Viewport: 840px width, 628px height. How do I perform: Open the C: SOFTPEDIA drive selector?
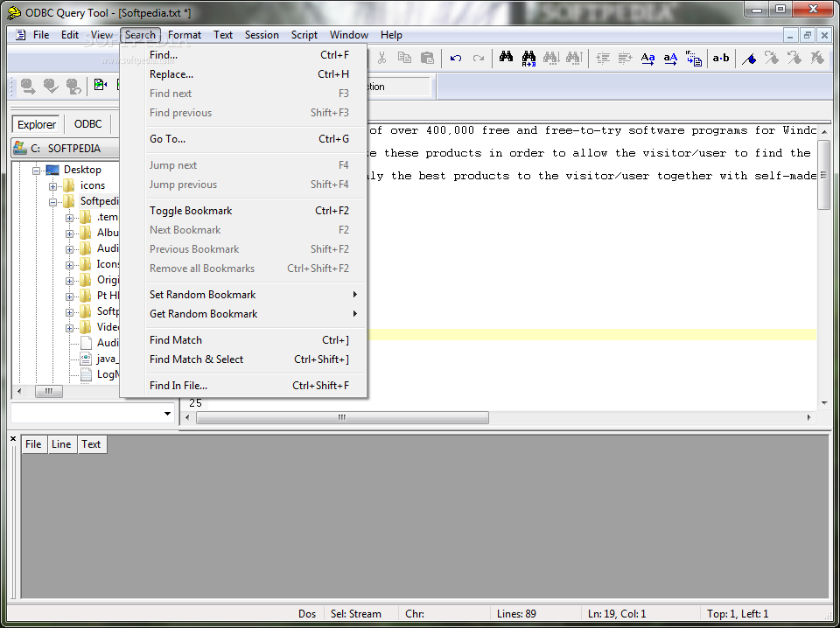(x=66, y=149)
